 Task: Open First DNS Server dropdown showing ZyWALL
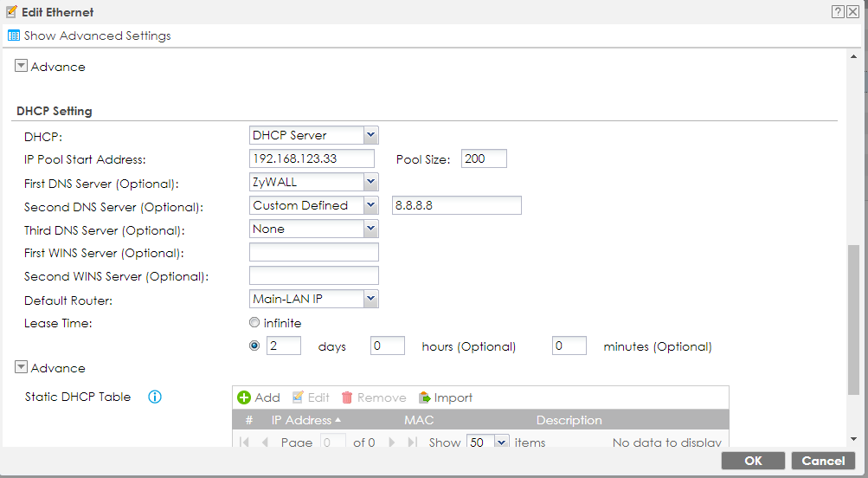click(x=370, y=182)
